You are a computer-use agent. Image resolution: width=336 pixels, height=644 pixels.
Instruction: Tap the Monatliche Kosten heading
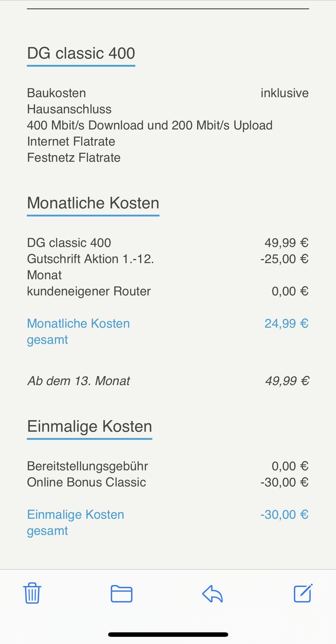pyautogui.click(x=93, y=203)
